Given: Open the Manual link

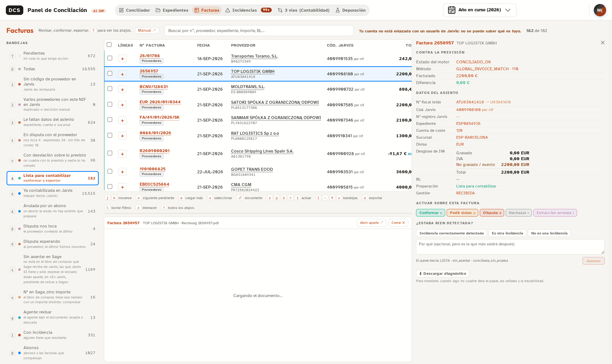Looking at the screenshot, I should coord(147,31).
